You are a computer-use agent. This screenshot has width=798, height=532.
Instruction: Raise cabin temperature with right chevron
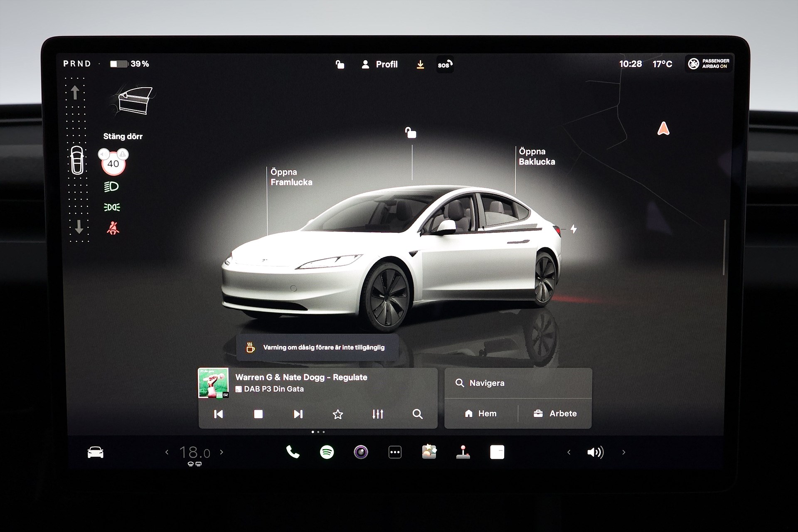(x=222, y=452)
